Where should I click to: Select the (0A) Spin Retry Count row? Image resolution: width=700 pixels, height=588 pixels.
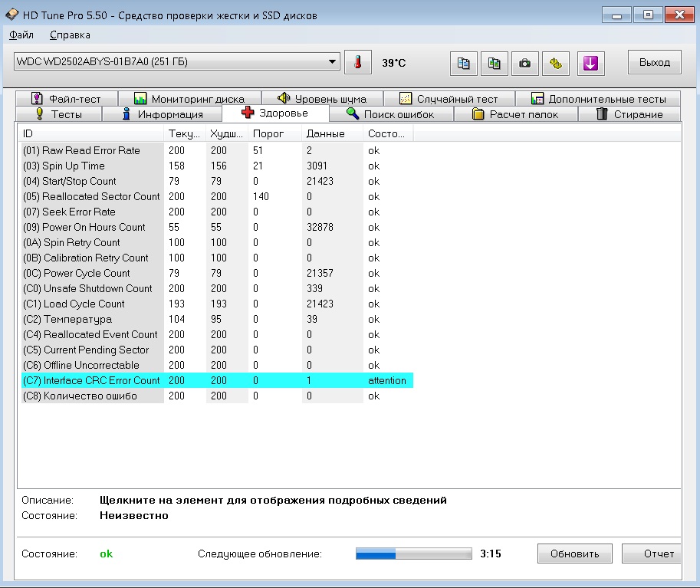217,242
